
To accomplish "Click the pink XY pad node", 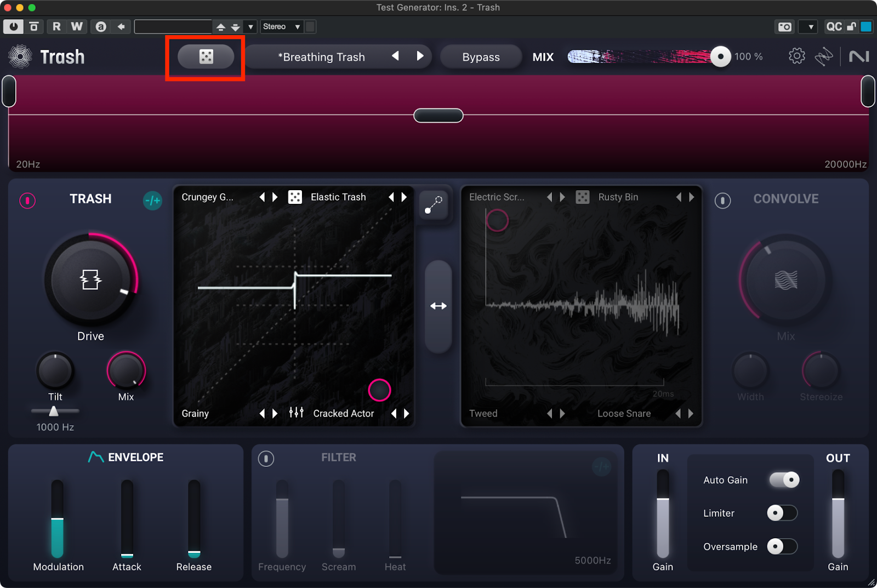I will (379, 390).
